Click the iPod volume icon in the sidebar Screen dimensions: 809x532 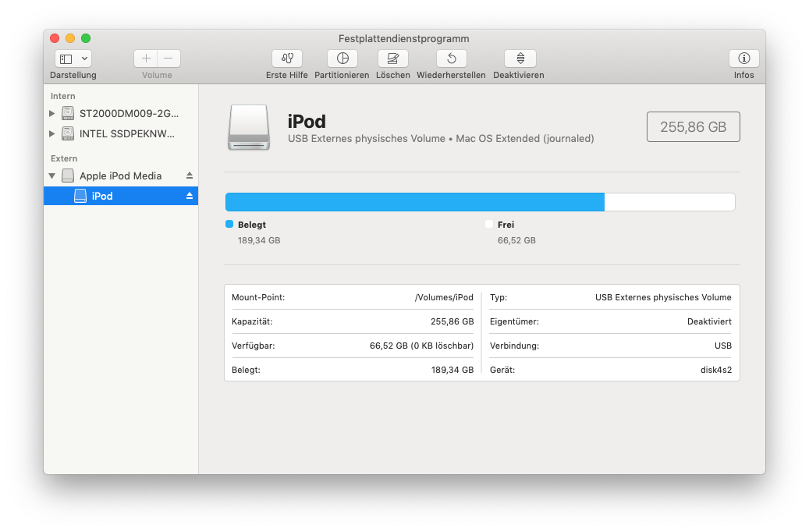coord(80,196)
